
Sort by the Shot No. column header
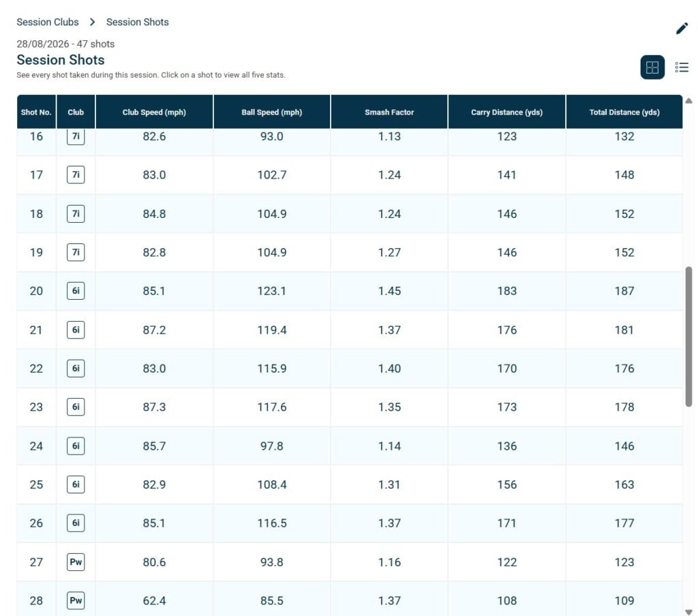tap(36, 112)
